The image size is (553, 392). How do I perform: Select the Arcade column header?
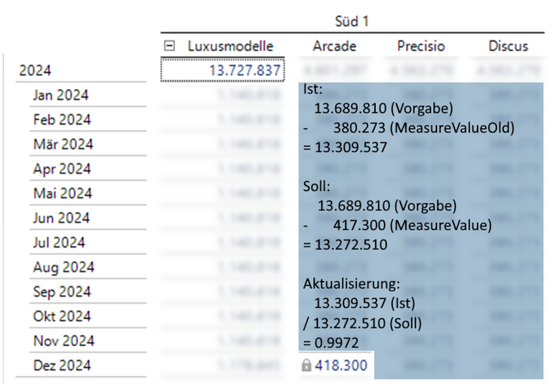pyautogui.click(x=334, y=46)
